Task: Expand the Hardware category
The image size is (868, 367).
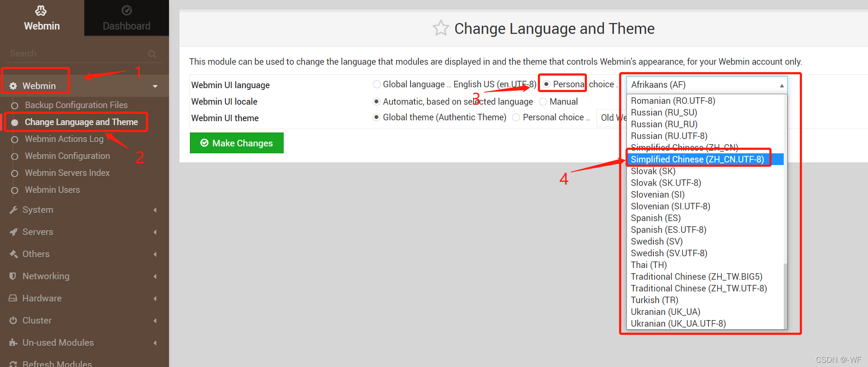Action: click(x=155, y=298)
